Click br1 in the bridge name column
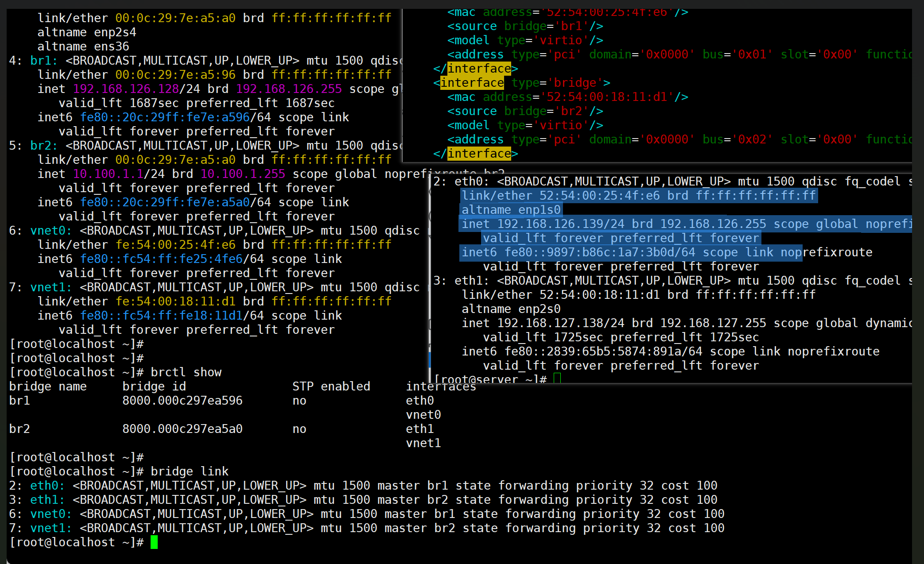Image resolution: width=924 pixels, height=564 pixels. 19,401
